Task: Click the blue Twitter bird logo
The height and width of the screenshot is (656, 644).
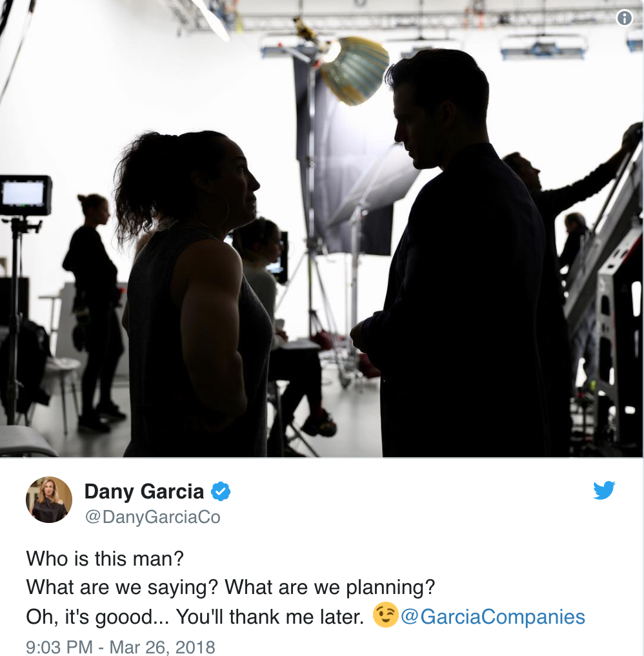Action: click(604, 490)
